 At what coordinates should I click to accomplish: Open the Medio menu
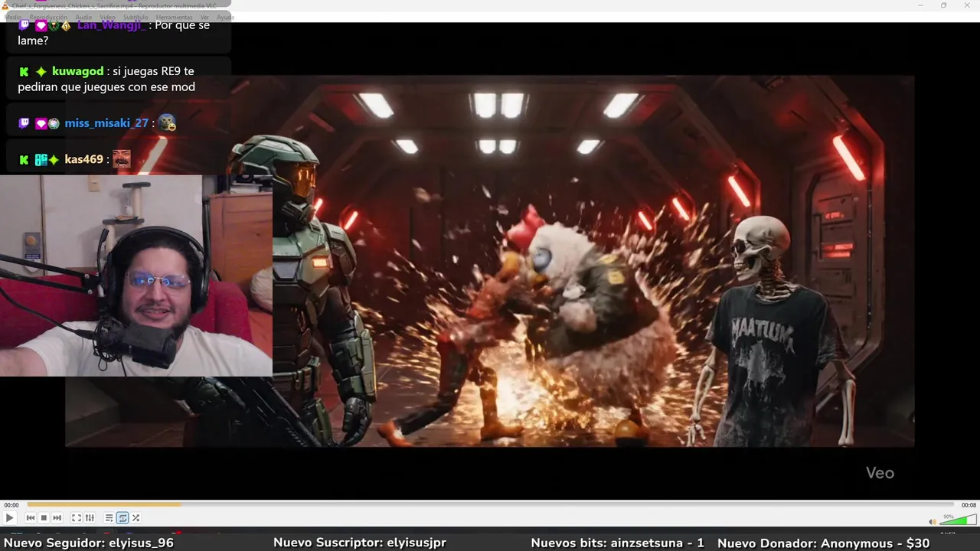point(13,17)
